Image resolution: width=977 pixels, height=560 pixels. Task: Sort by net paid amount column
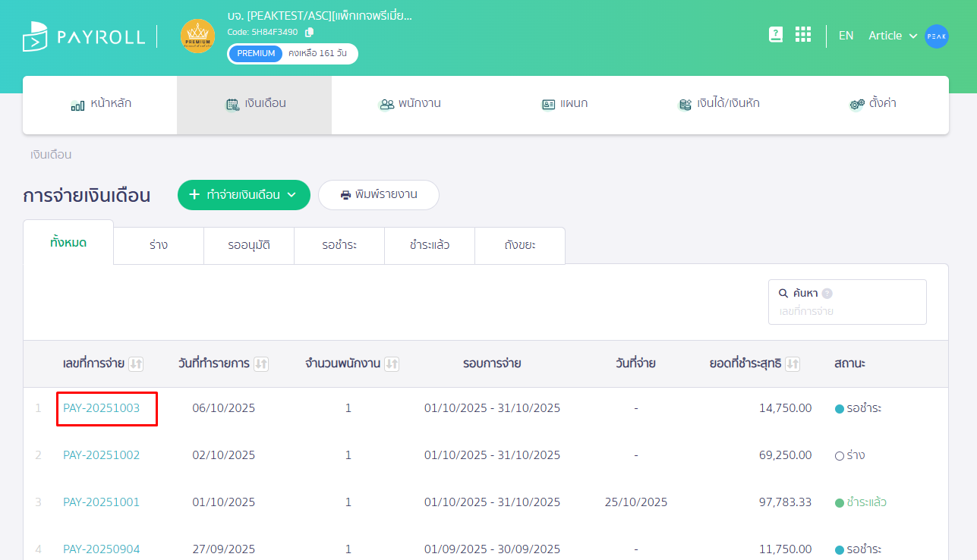[x=793, y=364]
